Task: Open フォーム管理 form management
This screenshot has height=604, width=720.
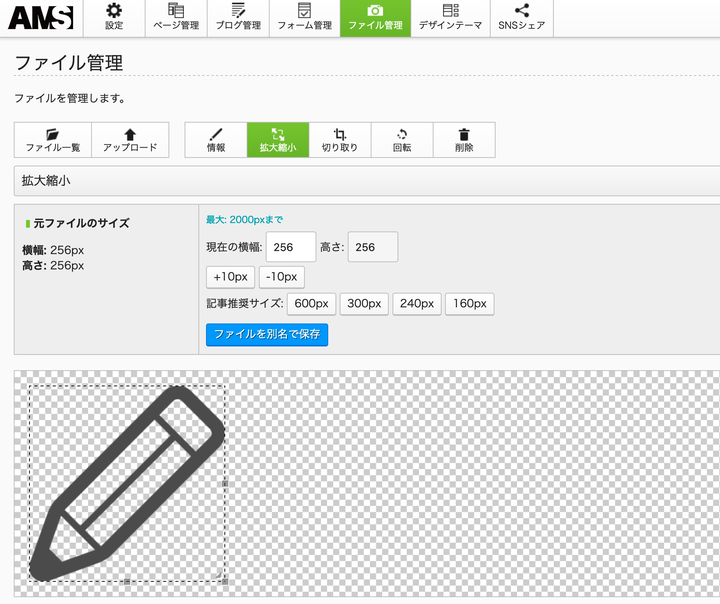Action: (304, 18)
